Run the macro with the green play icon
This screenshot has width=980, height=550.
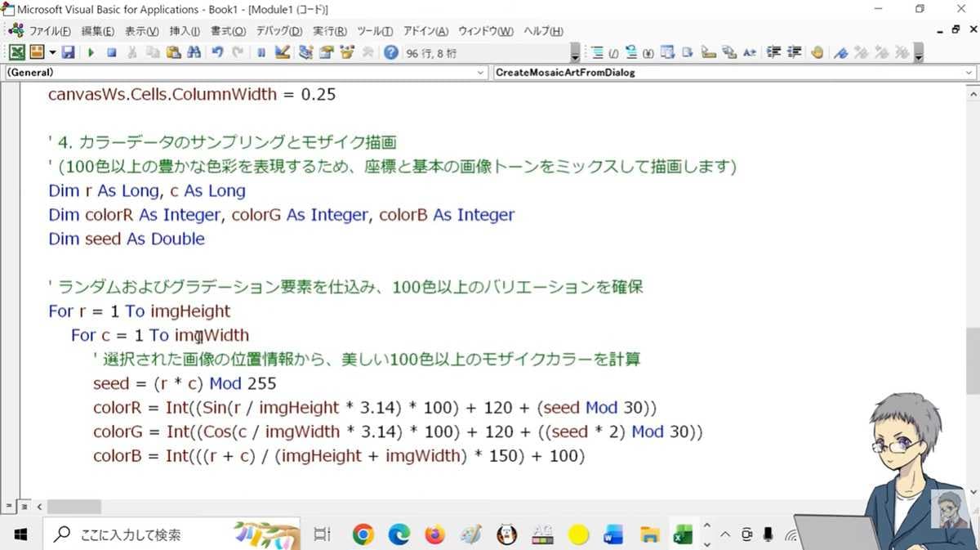click(91, 52)
